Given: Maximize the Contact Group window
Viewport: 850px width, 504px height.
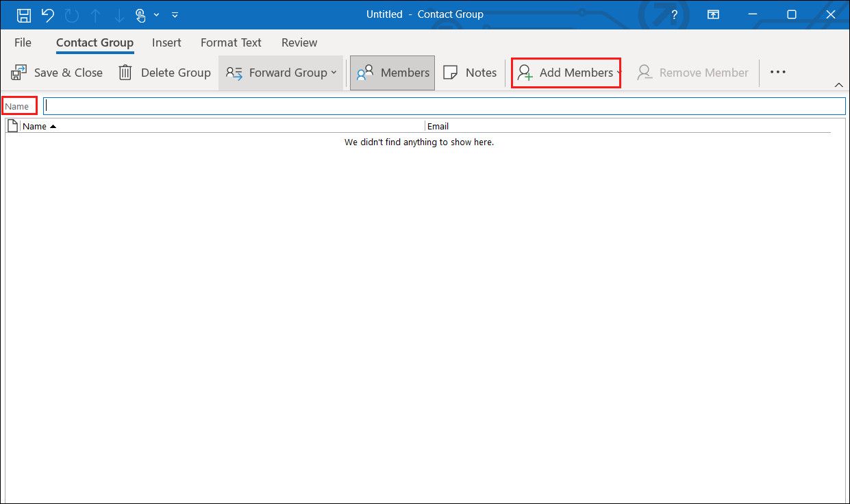Looking at the screenshot, I should [792, 14].
